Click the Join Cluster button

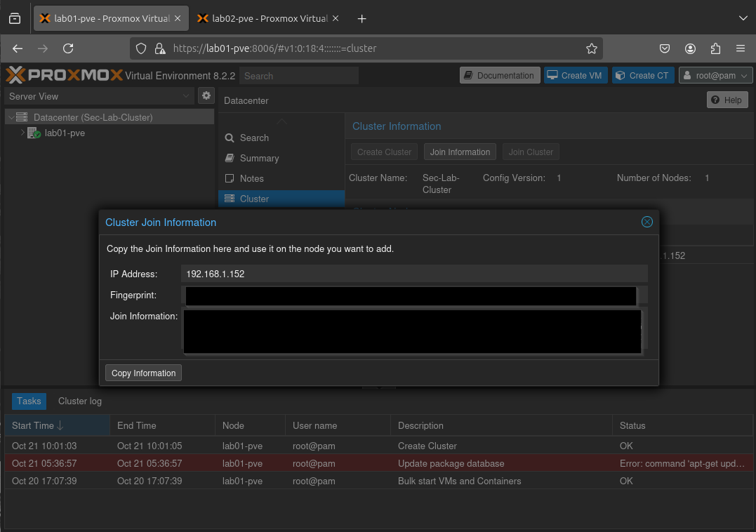click(531, 152)
